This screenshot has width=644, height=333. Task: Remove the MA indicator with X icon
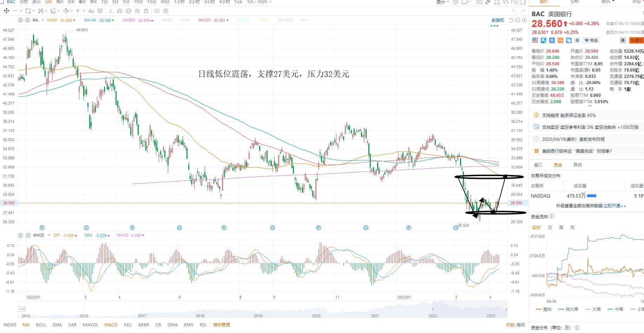point(27,20)
